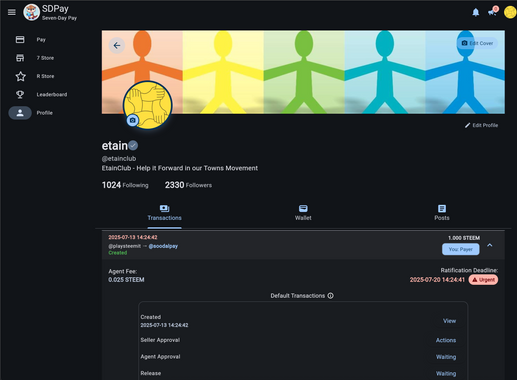Click the 2330 Followers count
This screenshot has height=380, width=517.
188,185
